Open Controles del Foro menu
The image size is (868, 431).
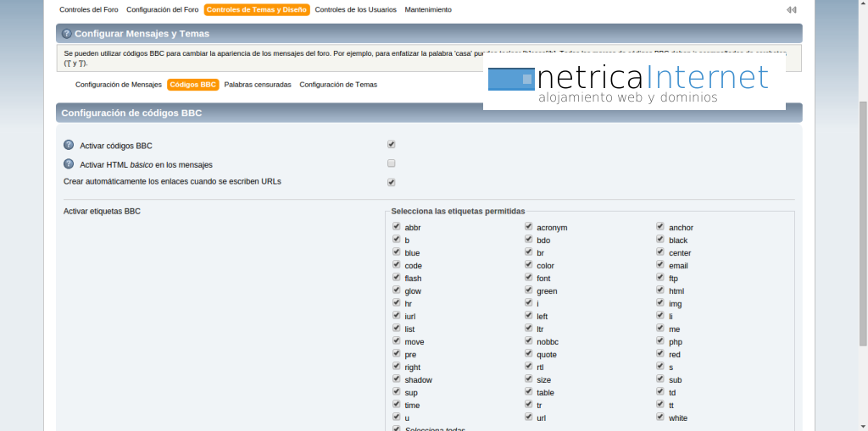[89, 10]
